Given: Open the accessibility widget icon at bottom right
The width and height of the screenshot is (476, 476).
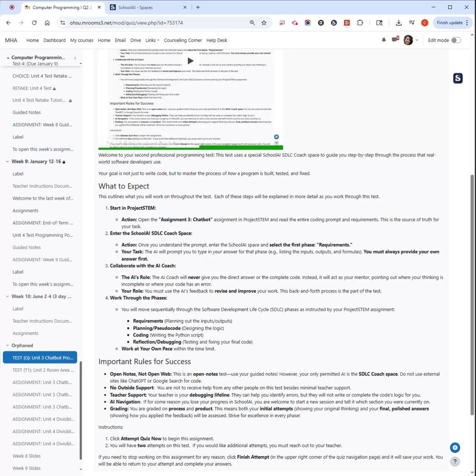Looking at the screenshot, I should point(455,447).
